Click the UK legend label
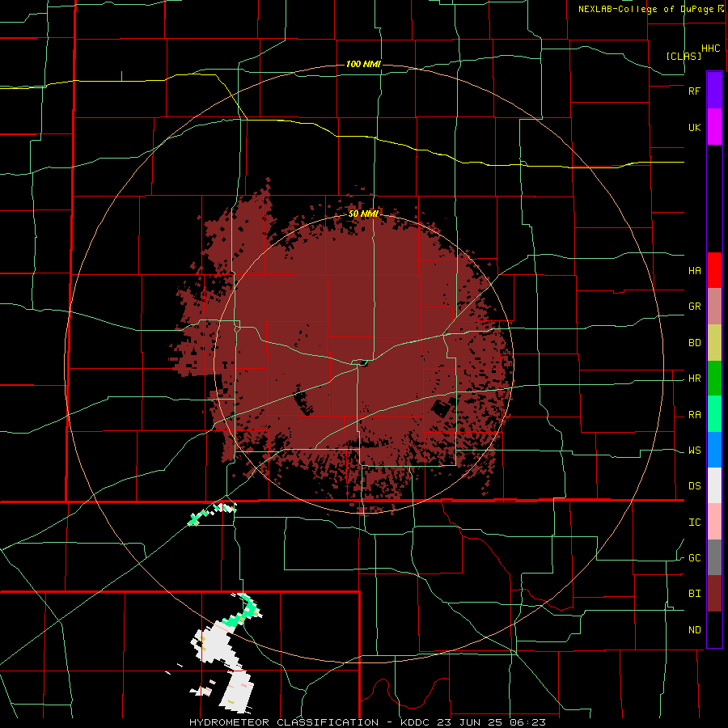The height and width of the screenshot is (728, 728). click(x=694, y=128)
